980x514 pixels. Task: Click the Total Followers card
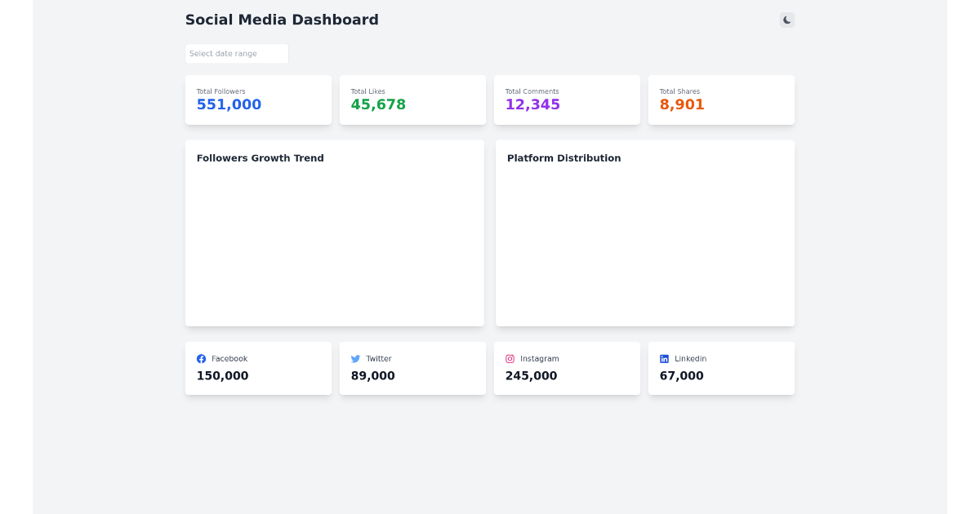(258, 100)
